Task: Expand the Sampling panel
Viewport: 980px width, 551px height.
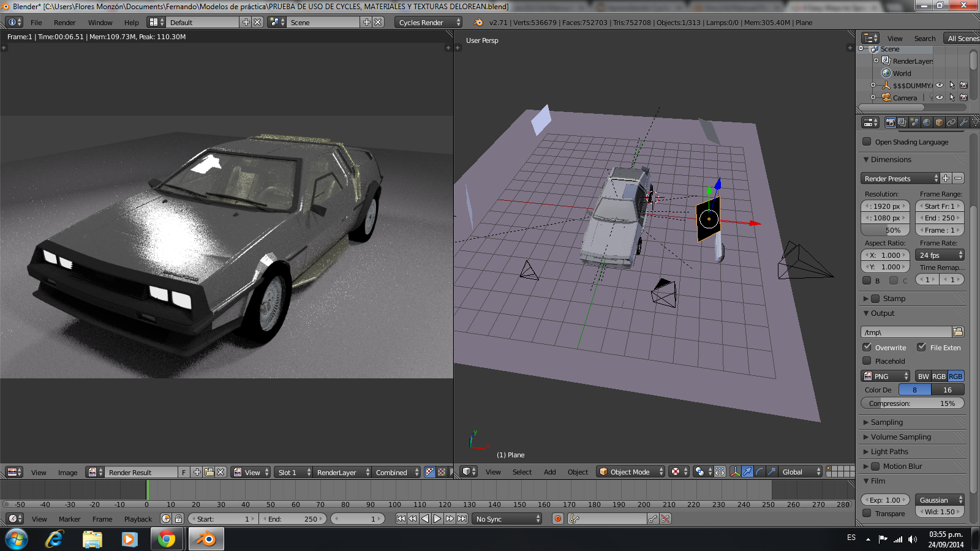Action: [886, 422]
